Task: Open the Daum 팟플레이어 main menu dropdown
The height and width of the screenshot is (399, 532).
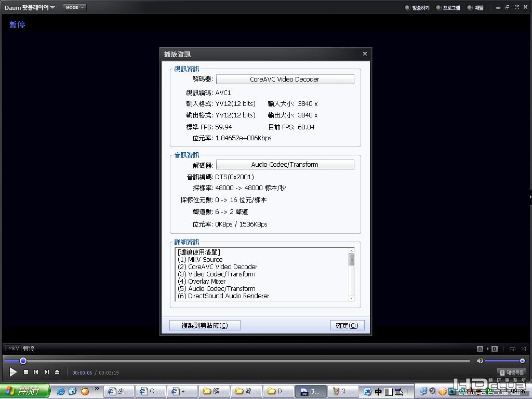Action: point(30,7)
